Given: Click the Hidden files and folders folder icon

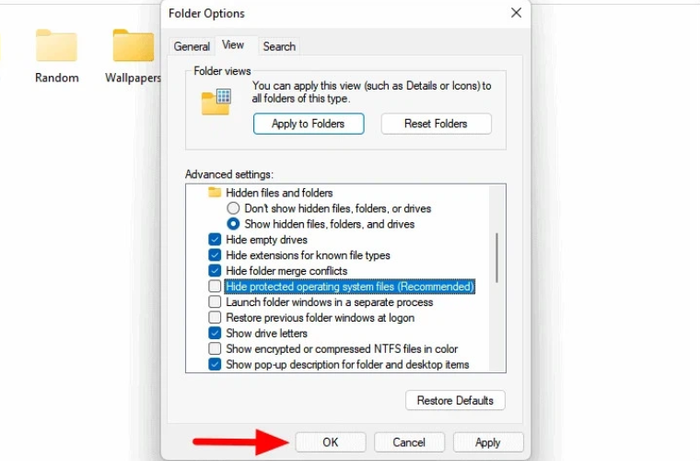Looking at the screenshot, I should 215,192.
